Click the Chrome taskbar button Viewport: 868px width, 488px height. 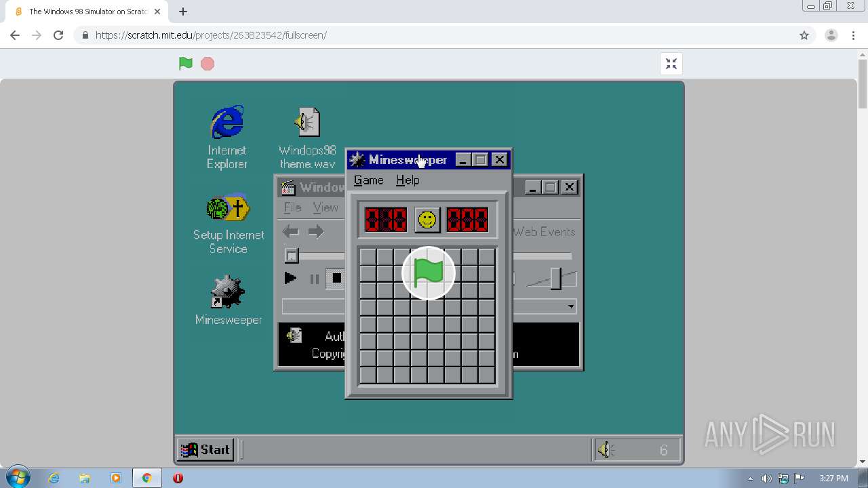pyautogui.click(x=146, y=478)
